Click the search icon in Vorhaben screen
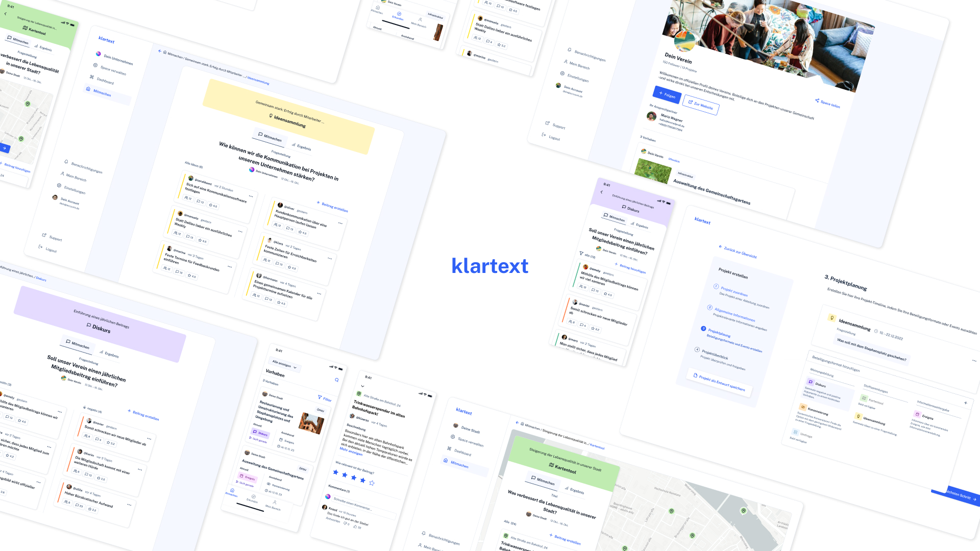The width and height of the screenshot is (980, 551). 336,380
